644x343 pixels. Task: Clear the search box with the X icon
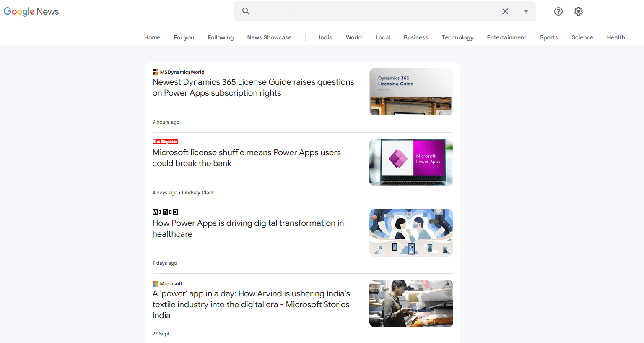click(505, 11)
